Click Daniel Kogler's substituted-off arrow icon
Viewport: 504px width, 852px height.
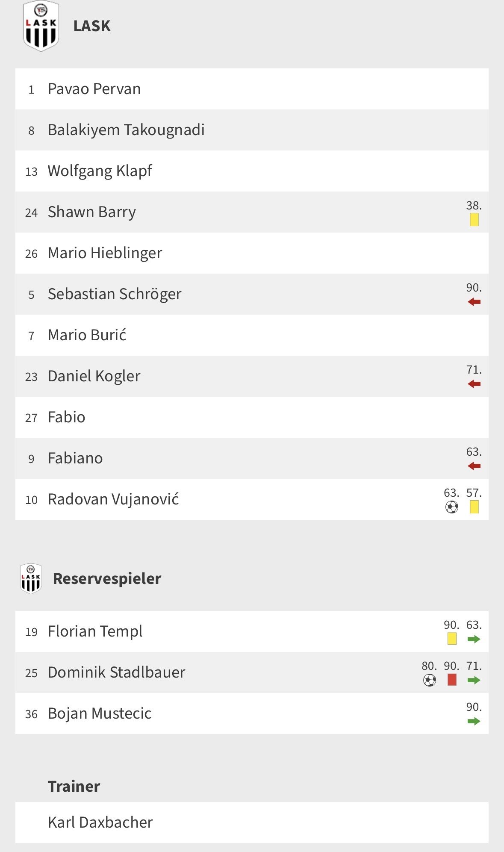tap(474, 384)
